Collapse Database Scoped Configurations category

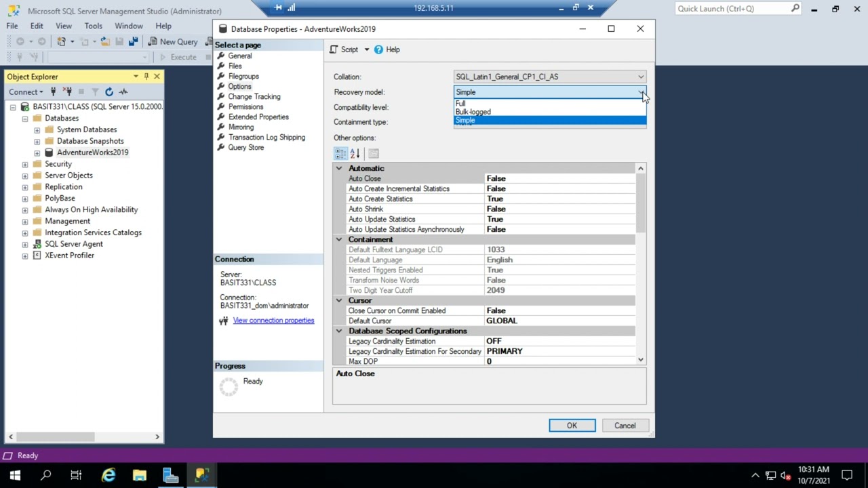[x=338, y=331]
